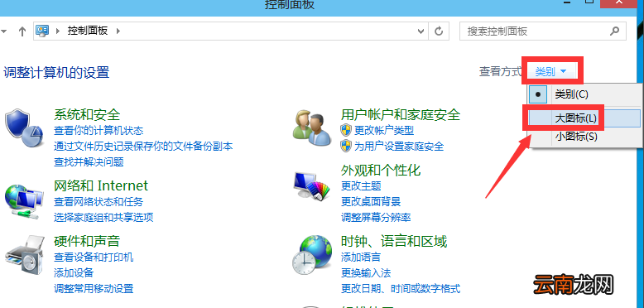The image size is (644, 308).
Task: Open the 时钟、语言和区域 category heading
Action: coord(394,242)
